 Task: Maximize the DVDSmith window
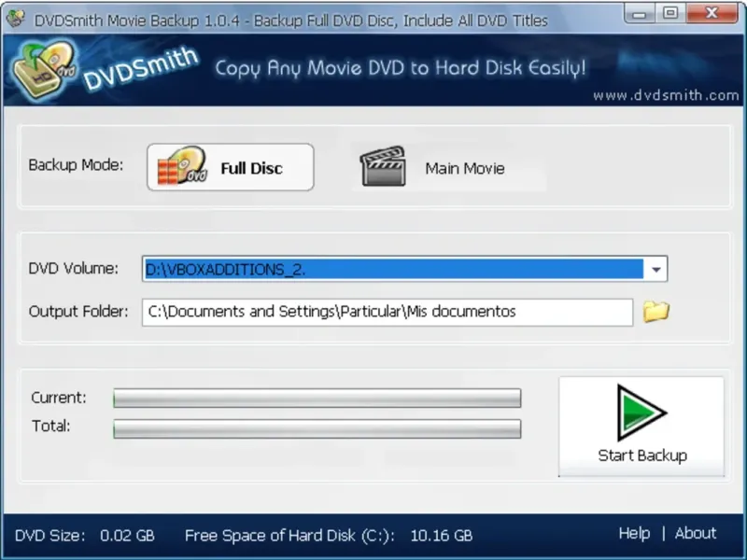pos(670,14)
